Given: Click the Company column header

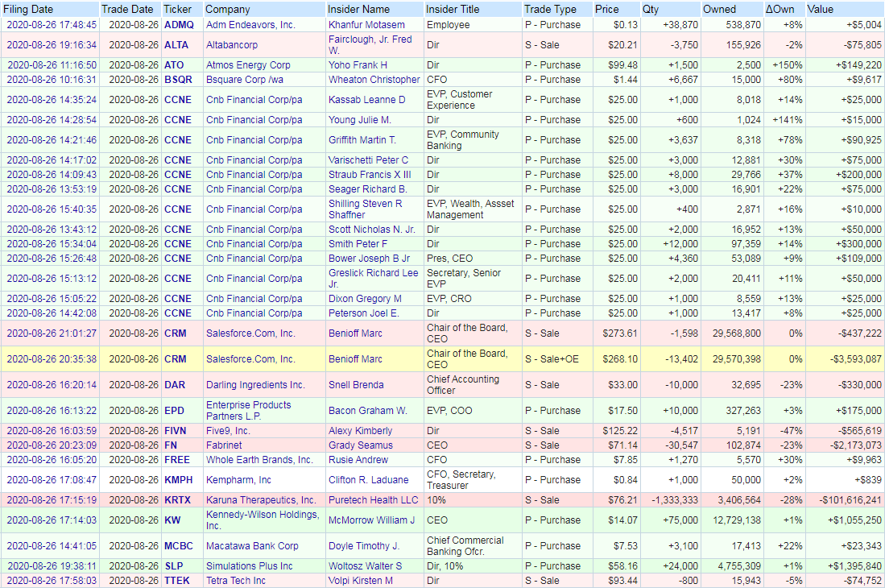Looking at the screenshot, I should coord(227,9).
